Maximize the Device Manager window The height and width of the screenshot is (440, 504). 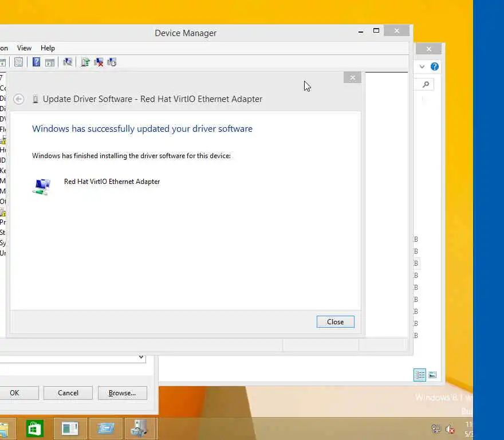pyautogui.click(x=376, y=30)
